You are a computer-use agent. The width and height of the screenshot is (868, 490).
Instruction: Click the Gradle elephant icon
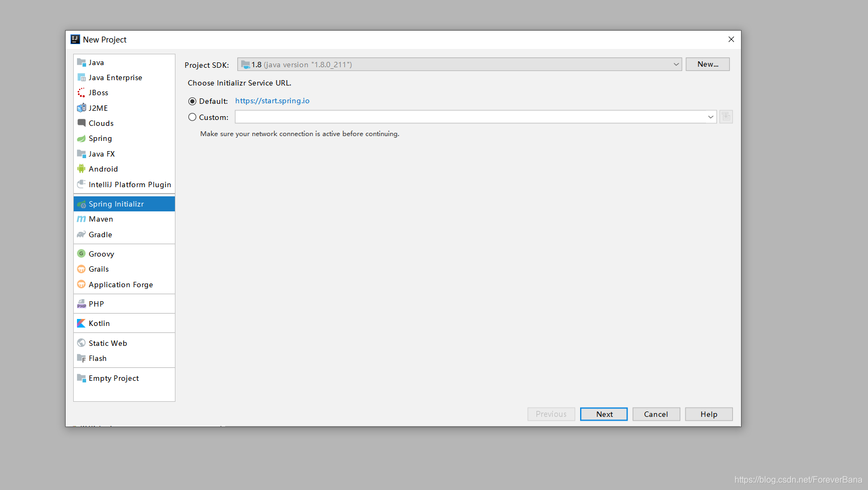click(81, 234)
